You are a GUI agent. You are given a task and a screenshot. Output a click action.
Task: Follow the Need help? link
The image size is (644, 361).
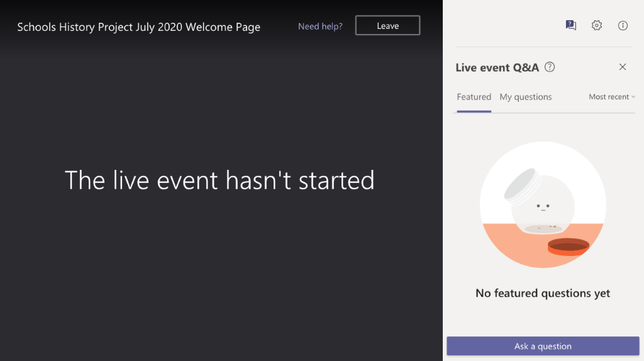(x=320, y=26)
